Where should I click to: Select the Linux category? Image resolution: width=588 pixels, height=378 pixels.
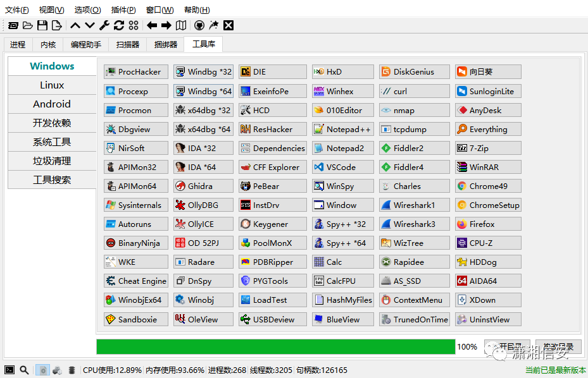pyautogui.click(x=52, y=85)
